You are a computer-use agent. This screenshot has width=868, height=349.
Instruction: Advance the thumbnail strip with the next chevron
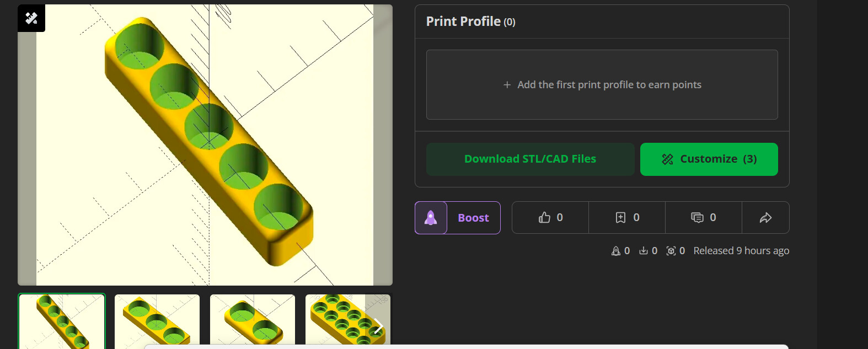click(378, 326)
